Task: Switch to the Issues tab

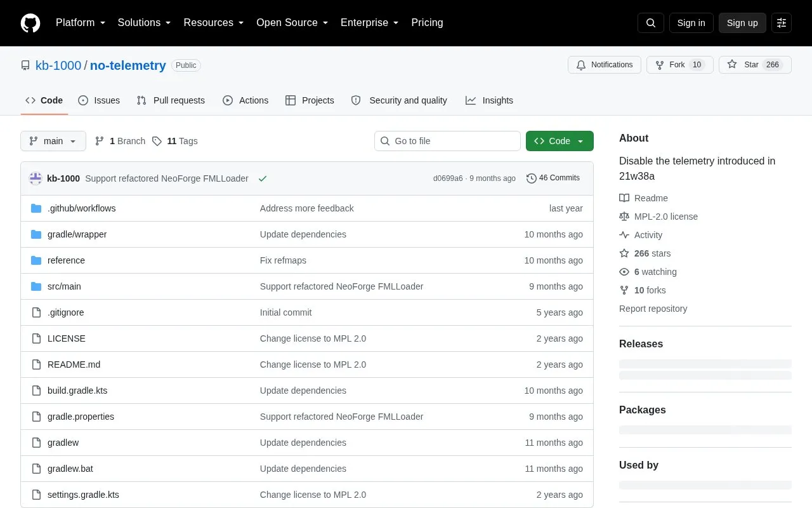Action: [x=99, y=100]
